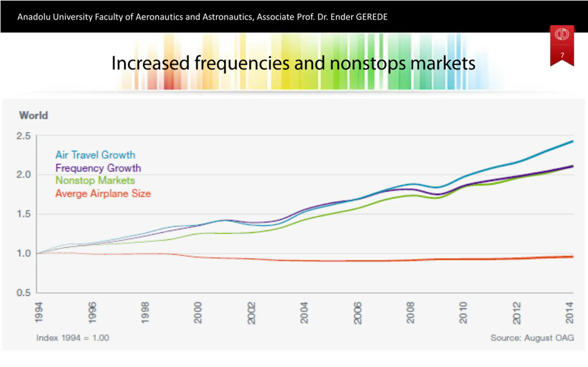Select the Frequency Growth legend label
This screenshot has height=367, width=588.
click(x=98, y=168)
